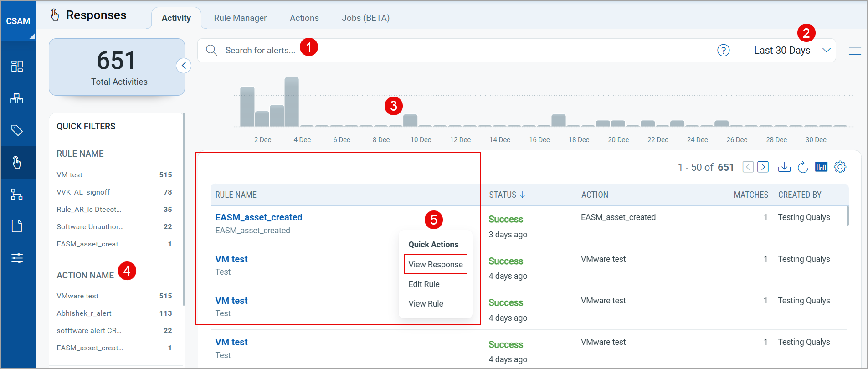Click the search help question icon
Image resolution: width=868 pixels, height=369 pixels.
(x=723, y=51)
